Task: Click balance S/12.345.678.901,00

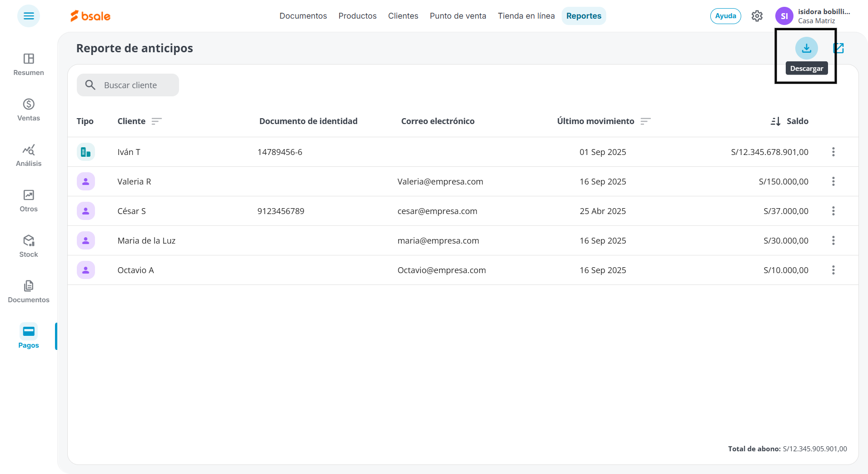Action: tap(770, 152)
